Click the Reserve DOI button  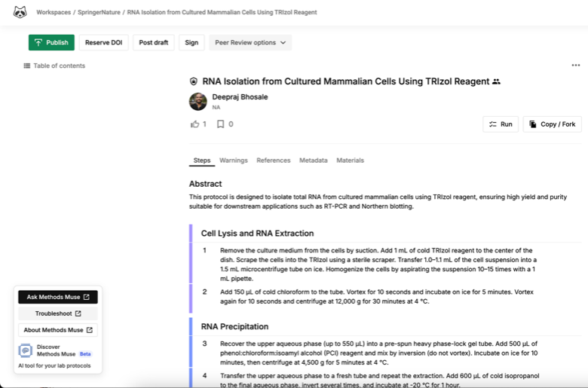coord(103,43)
